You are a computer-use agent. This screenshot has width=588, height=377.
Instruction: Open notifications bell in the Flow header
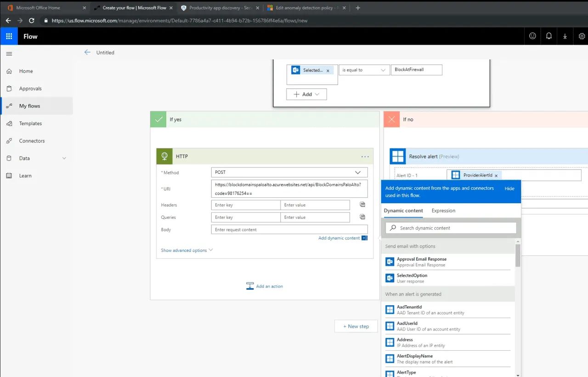(x=548, y=36)
